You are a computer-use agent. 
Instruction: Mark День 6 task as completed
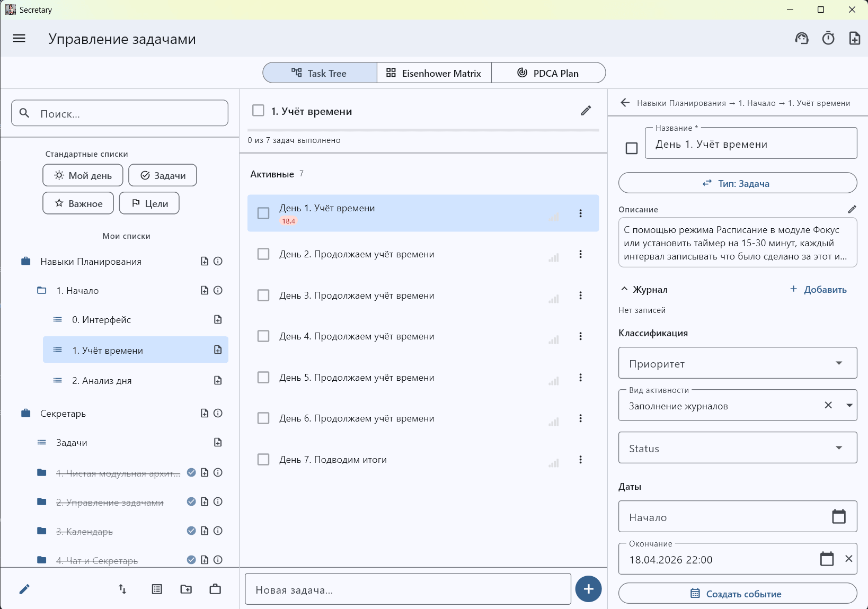click(263, 418)
